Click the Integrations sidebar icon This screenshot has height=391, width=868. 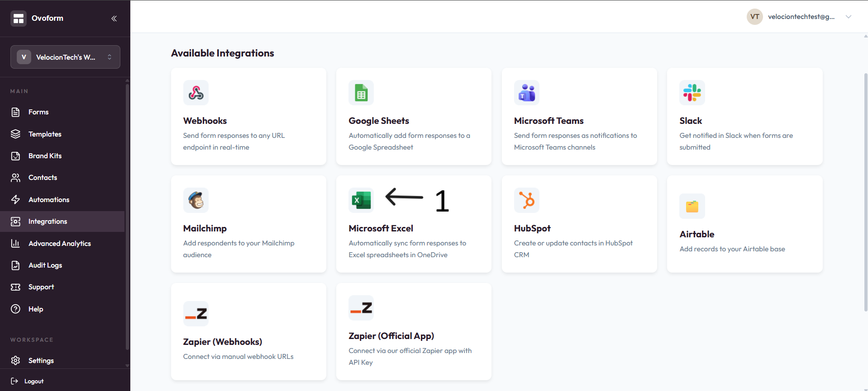pos(15,221)
